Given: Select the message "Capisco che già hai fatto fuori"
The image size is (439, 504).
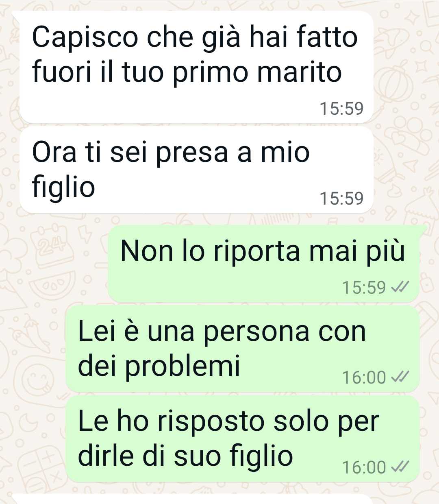Looking at the screenshot, I should coord(196,67).
